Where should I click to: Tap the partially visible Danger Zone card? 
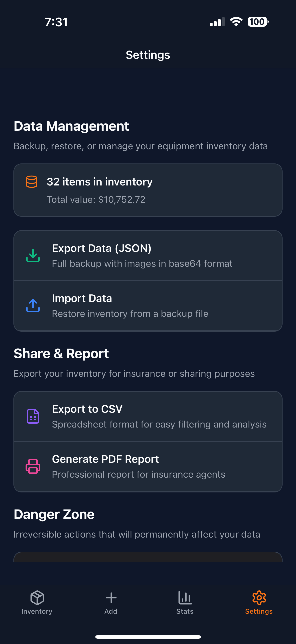point(148,557)
